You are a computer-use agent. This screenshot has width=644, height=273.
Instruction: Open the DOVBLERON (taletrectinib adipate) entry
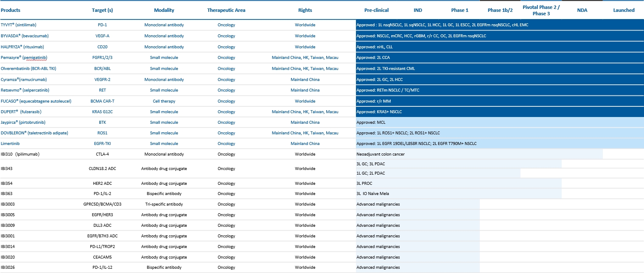click(34, 133)
